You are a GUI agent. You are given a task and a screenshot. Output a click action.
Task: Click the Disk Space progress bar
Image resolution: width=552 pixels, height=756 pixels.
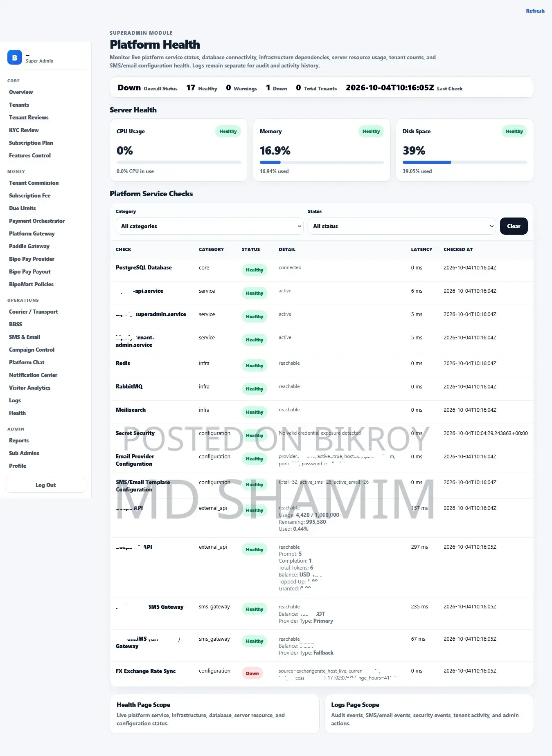coord(464,162)
